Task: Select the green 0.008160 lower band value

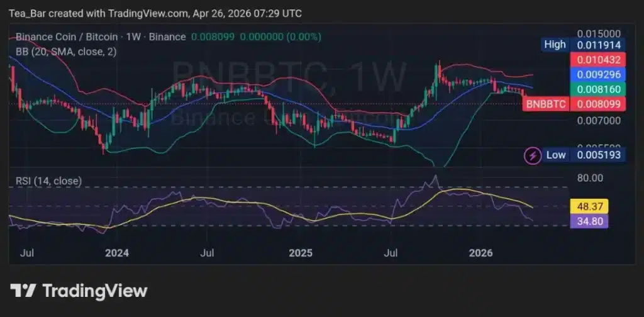Action: [599, 89]
